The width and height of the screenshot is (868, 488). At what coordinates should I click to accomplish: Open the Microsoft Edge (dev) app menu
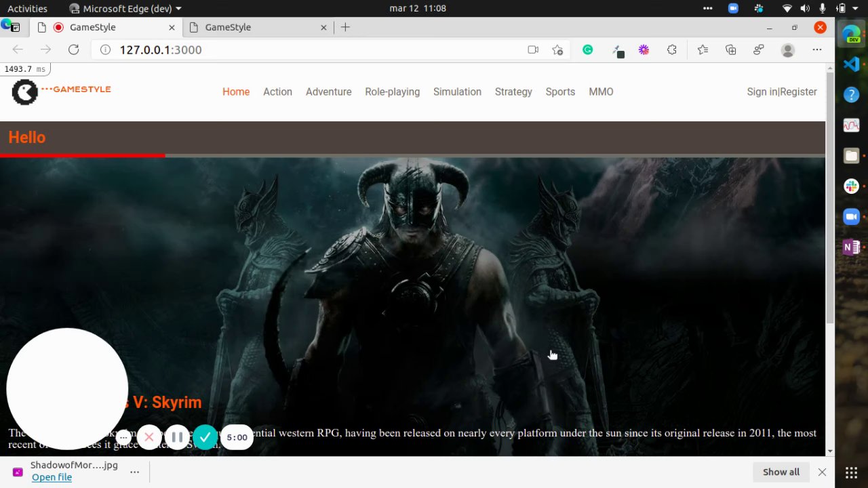[125, 9]
